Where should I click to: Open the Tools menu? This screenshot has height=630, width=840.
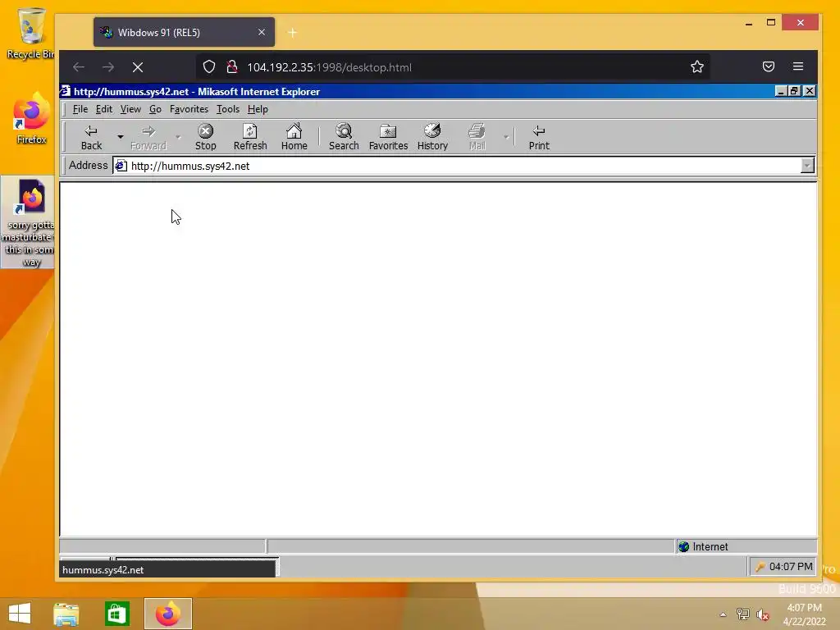tap(228, 109)
